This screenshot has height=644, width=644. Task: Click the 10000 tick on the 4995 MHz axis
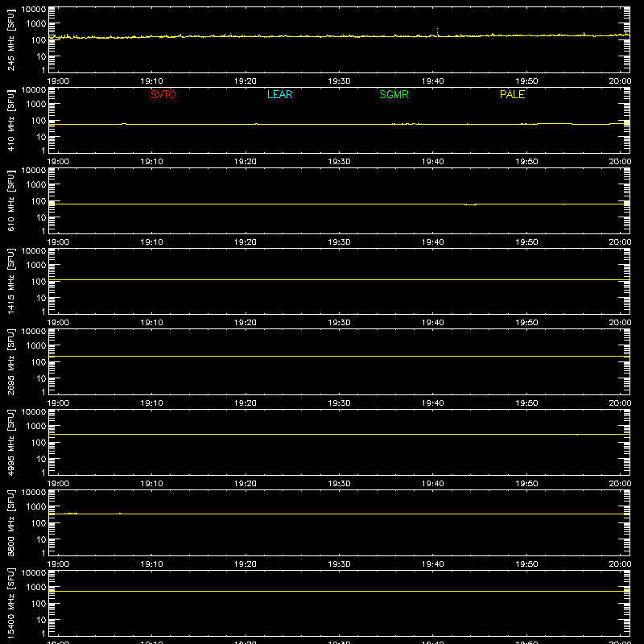34,412
